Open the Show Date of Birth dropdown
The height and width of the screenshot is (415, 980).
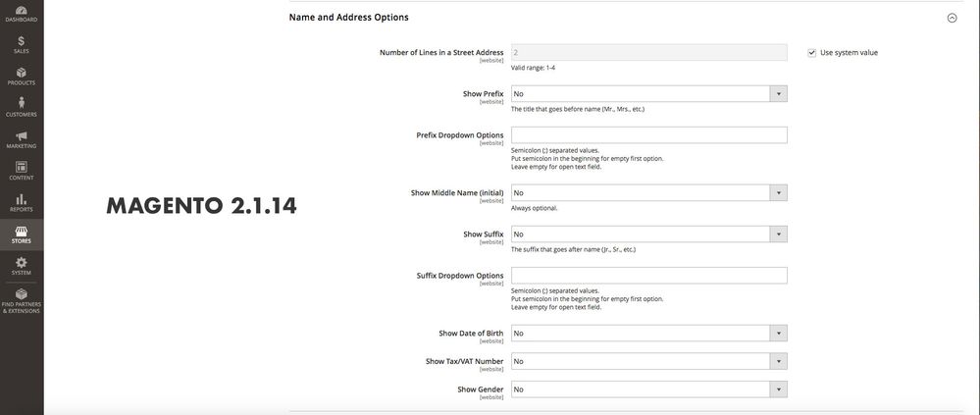[648, 334]
